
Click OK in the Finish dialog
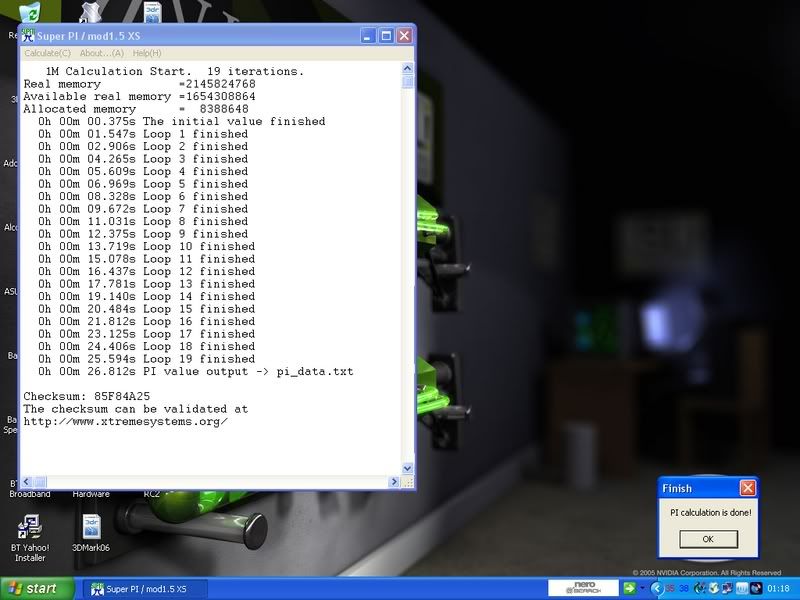click(x=708, y=539)
